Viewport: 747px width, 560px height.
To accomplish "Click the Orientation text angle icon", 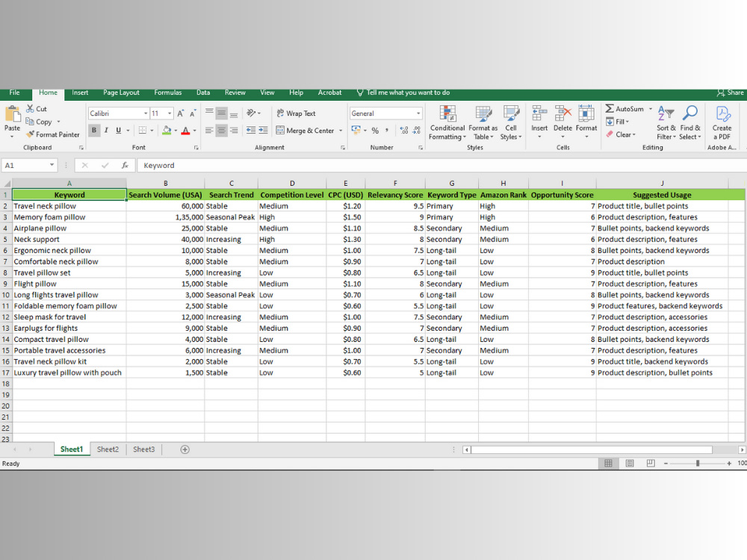I will [x=251, y=113].
